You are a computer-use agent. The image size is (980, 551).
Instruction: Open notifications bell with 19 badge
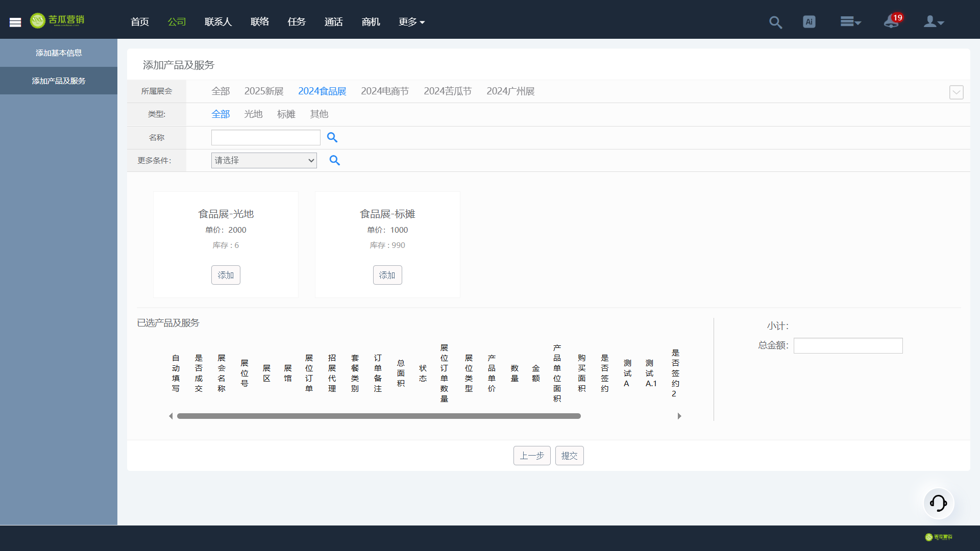(x=893, y=21)
